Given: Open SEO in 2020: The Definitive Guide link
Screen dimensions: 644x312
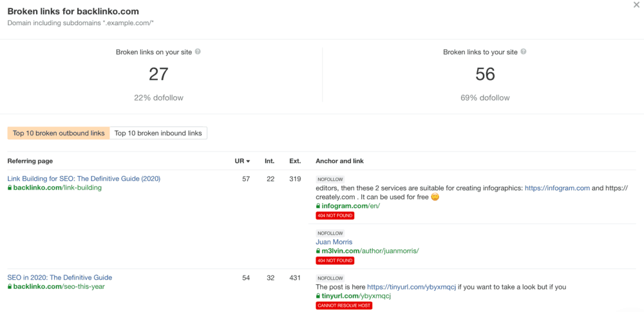Looking at the screenshot, I should click(x=59, y=277).
